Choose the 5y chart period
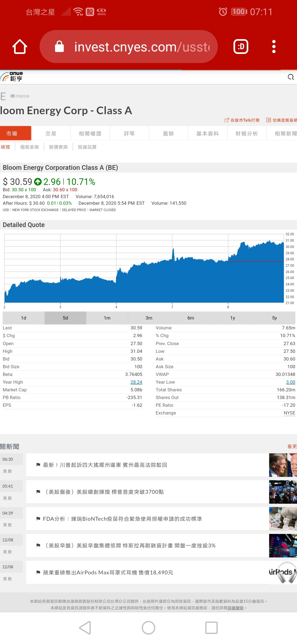Viewport: 297px width, 644px height. click(x=274, y=318)
